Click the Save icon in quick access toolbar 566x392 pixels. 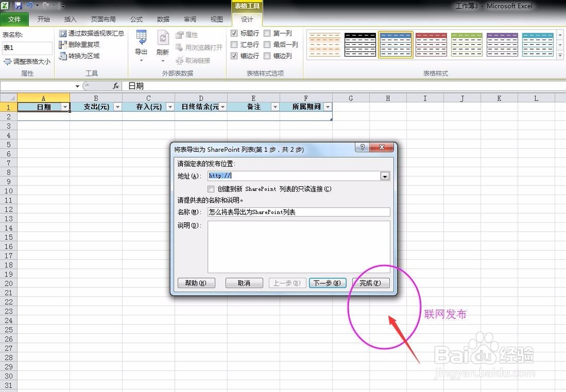coord(18,6)
